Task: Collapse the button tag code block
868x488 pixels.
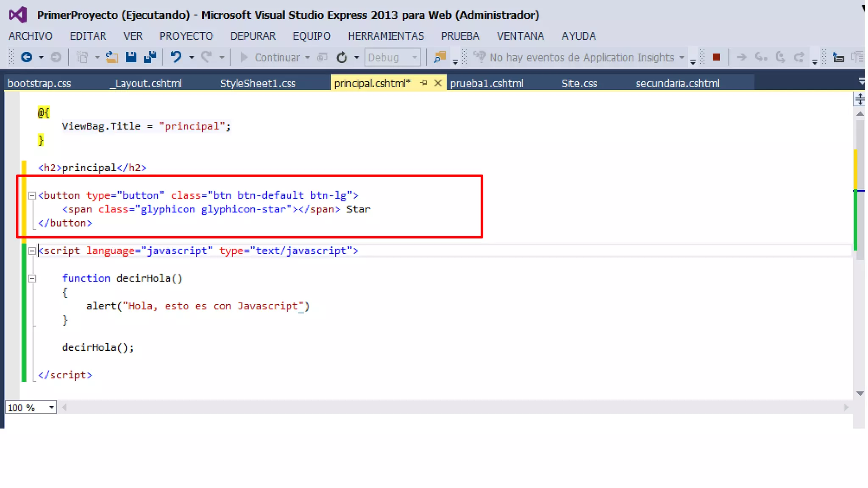Action: click(x=32, y=196)
